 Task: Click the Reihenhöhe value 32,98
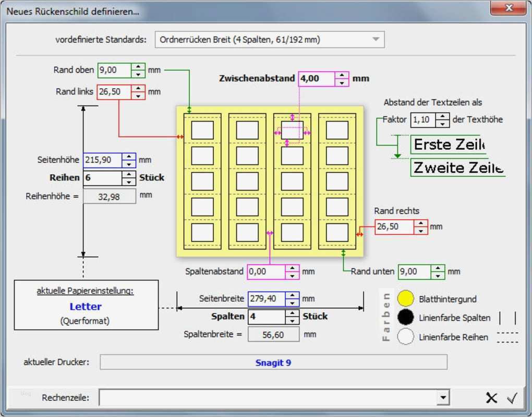[x=109, y=197]
